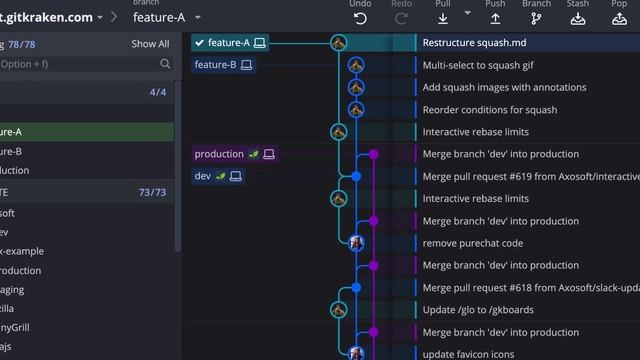Select the 'update favicon icons' commit
Viewport: 640px width, 360px height.
[x=468, y=354]
